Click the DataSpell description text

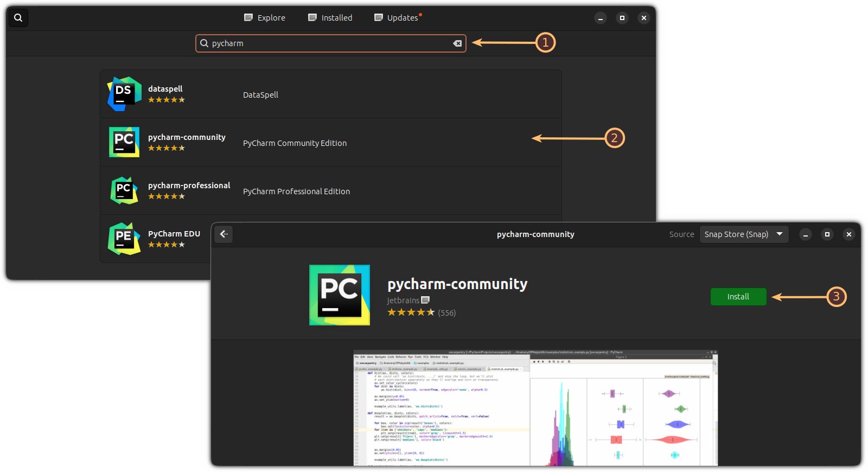tap(260, 95)
